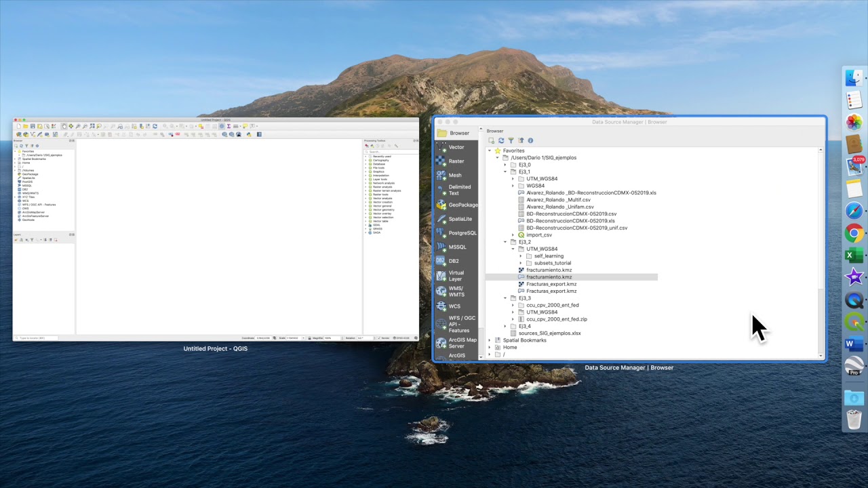Expand the import_csv node
This screenshot has width=868, height=488.
pyautogui.click(x=513, y=235)
